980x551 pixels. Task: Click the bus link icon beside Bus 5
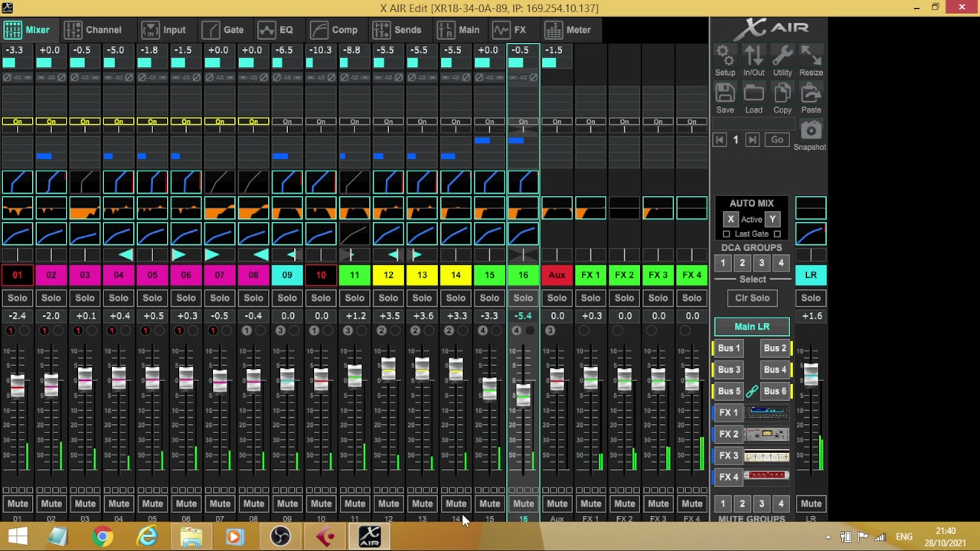coord(752,391)
